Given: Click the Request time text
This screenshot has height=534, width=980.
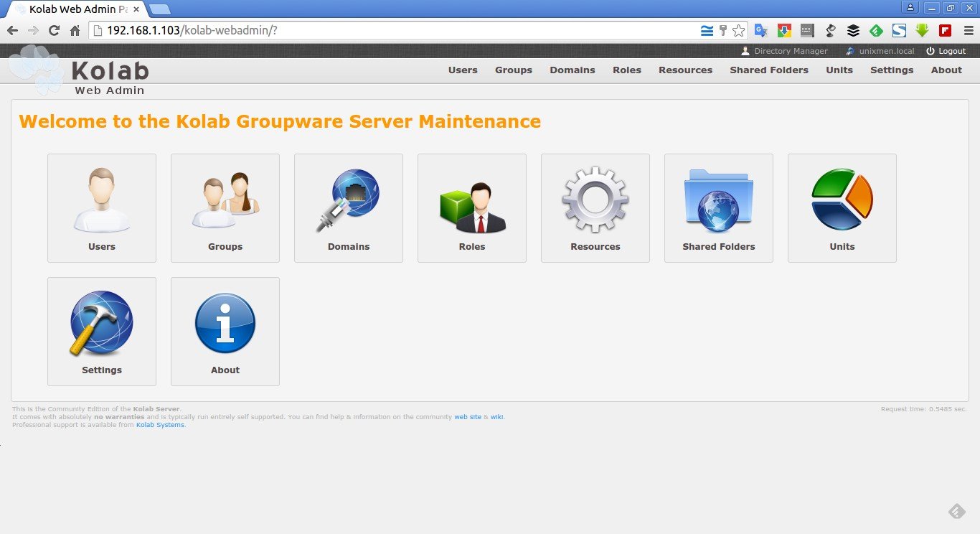Looking at the screenshot, I should [x=924, y=409].
